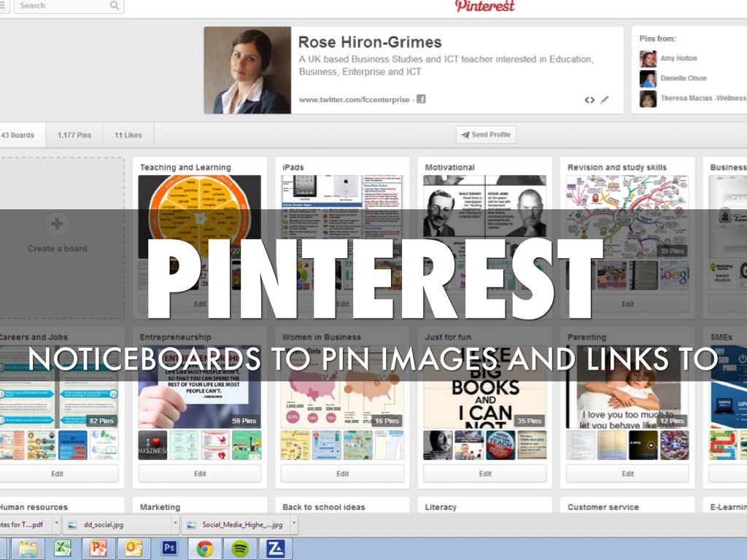Image resolution: width=747 pixels, height=560 pixels.
Task: Open the Facebook icon link on profile
Action: [x=421, y=99]
